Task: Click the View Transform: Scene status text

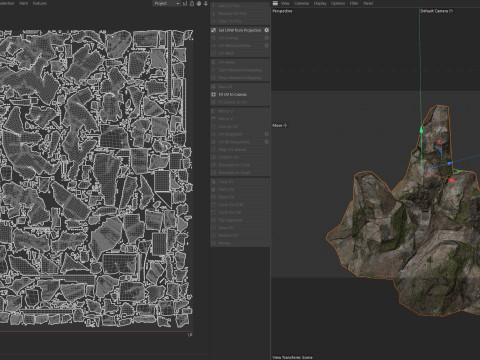Action: tap(292, 357)
